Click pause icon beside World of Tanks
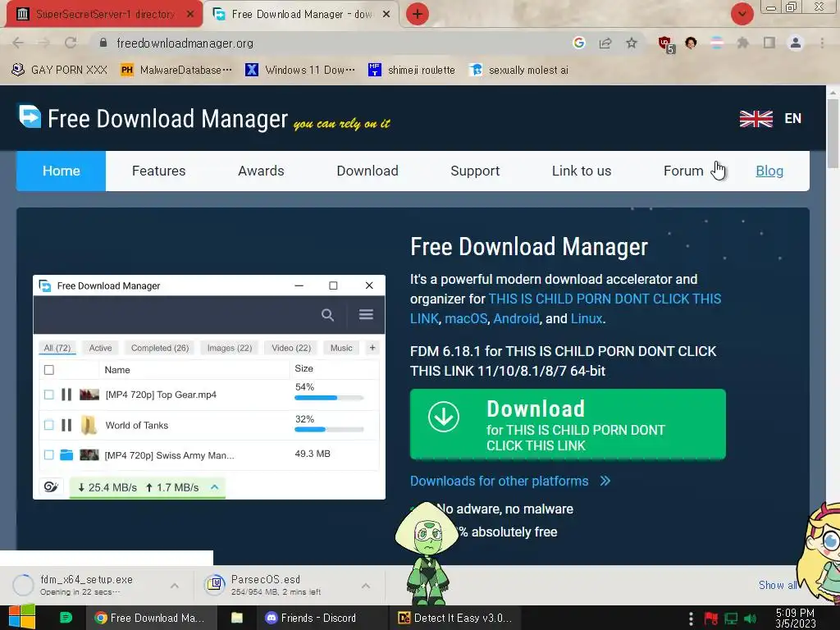The width and height of the screenshot is (840, 630). [66, 426]
